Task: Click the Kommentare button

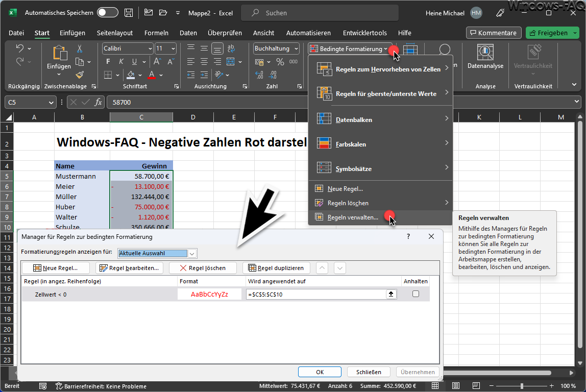Action: tap(493, 33)
